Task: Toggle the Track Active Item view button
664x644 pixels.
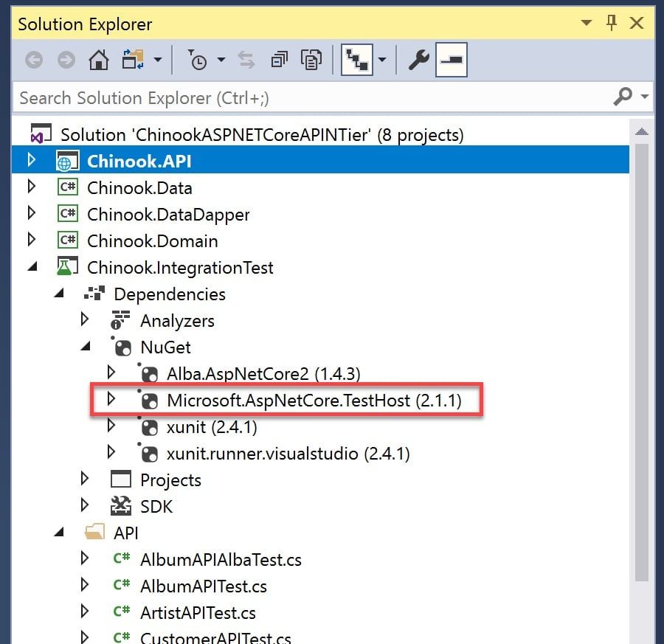Action: coord(356,60)
